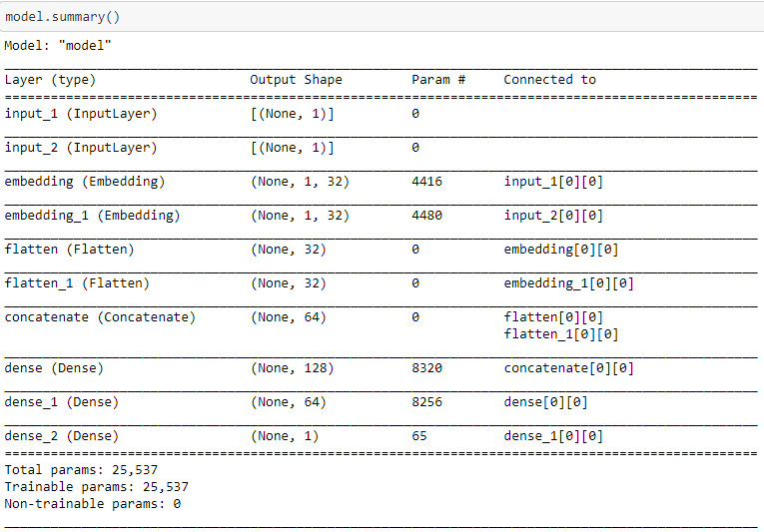764x532 pixels.
Task: Click the Param # column header
Action: (438, 80)
